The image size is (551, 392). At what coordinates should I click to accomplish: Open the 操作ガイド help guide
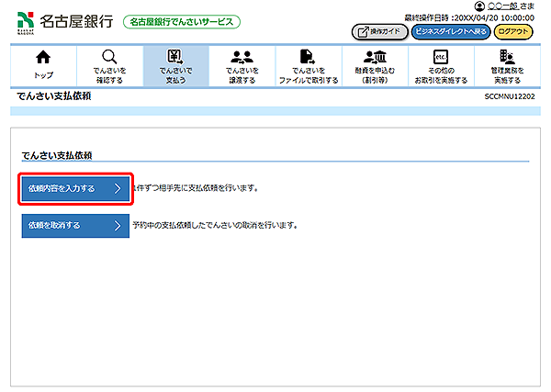pos(377,31)
